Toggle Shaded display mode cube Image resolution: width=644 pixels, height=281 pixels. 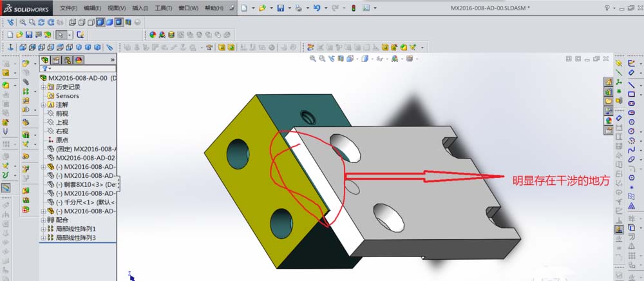(109, 22)
